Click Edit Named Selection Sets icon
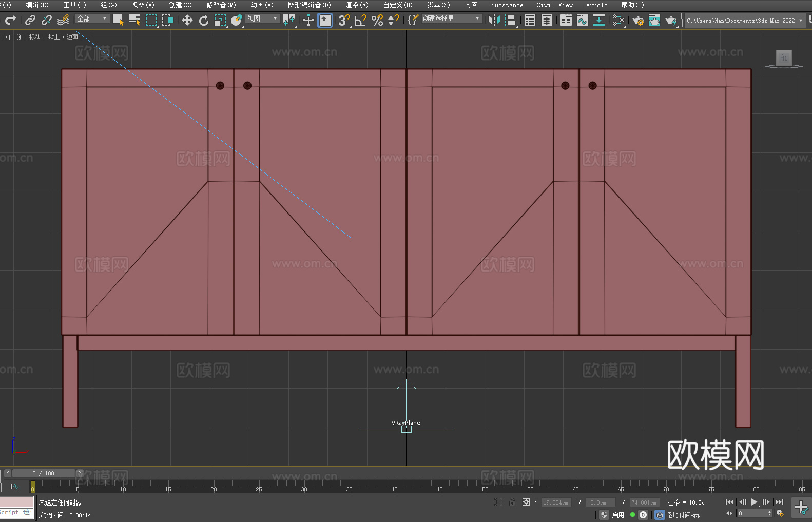This screenshot has width=812, height=522. tap(413, 20)
